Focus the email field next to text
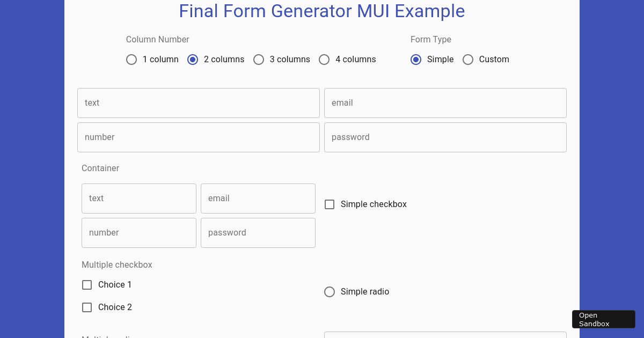This screenshot has width=644, height=338. [445, 102]
